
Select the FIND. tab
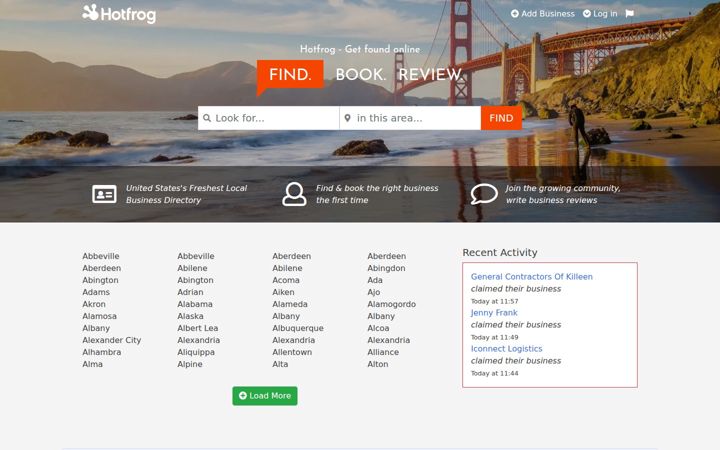[x=290, y=74]
